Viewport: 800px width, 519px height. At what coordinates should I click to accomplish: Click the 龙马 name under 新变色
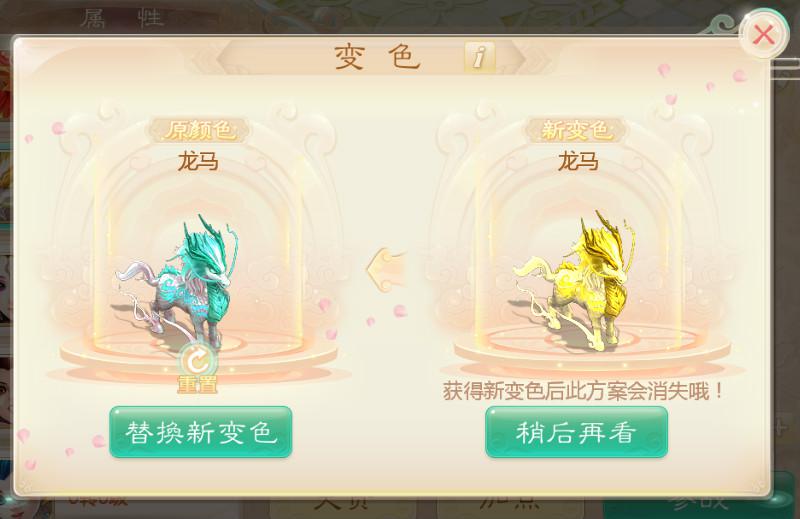pos(578,162)
